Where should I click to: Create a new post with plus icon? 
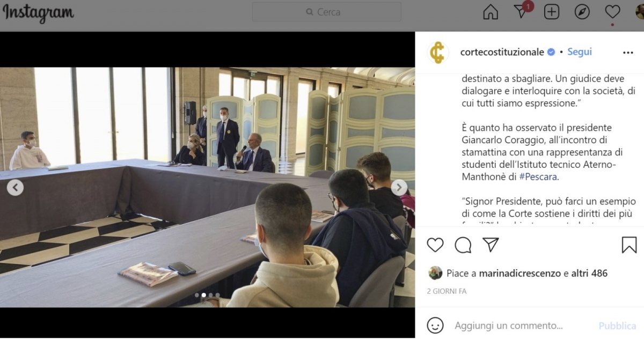pos(552,12)
